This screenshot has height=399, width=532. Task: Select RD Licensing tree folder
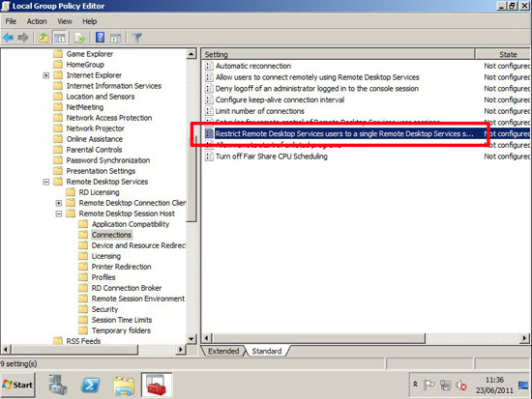click(99, 192)
